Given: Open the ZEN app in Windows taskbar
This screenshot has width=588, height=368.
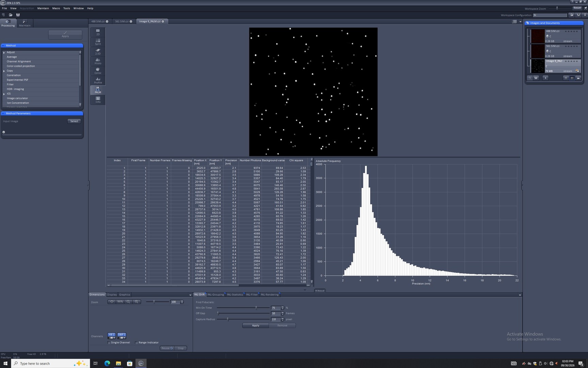Looking at the screenshot, I should [141, 363].
